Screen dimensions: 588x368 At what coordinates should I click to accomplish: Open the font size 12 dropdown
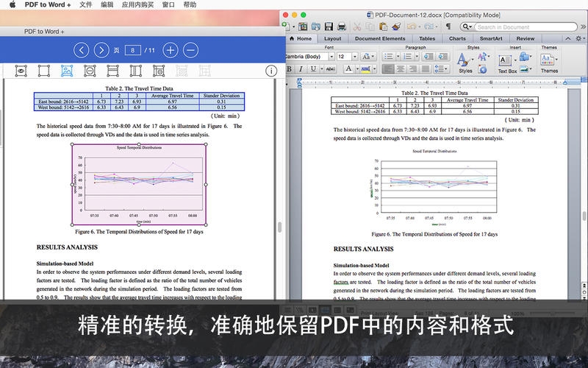(355, 57)
